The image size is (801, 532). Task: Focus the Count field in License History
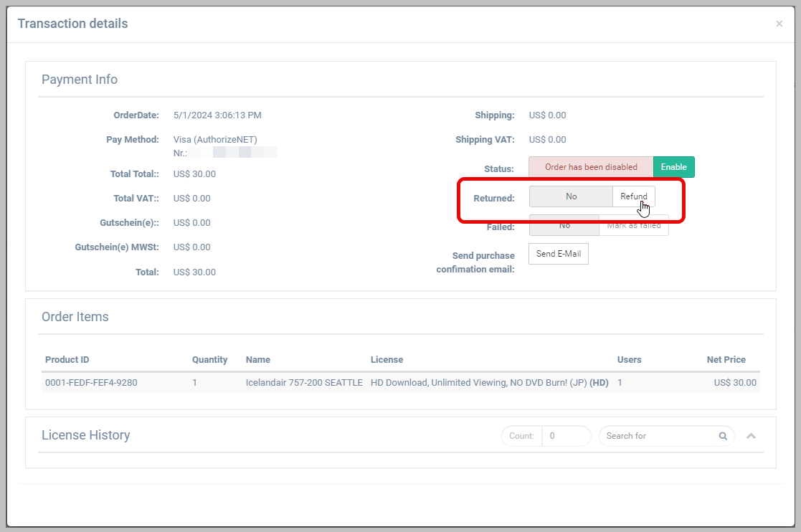coord(565,436)
